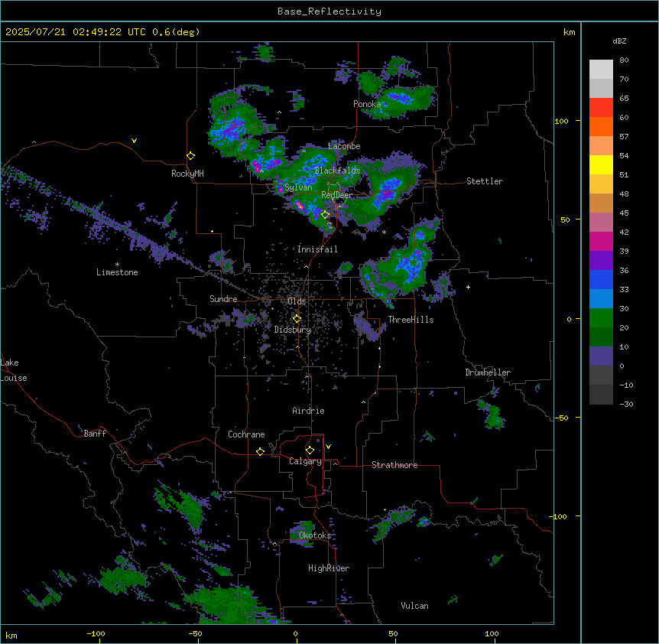Click the Lake Louise label
Screen dimensions: 659x644
tap(14, 370)
